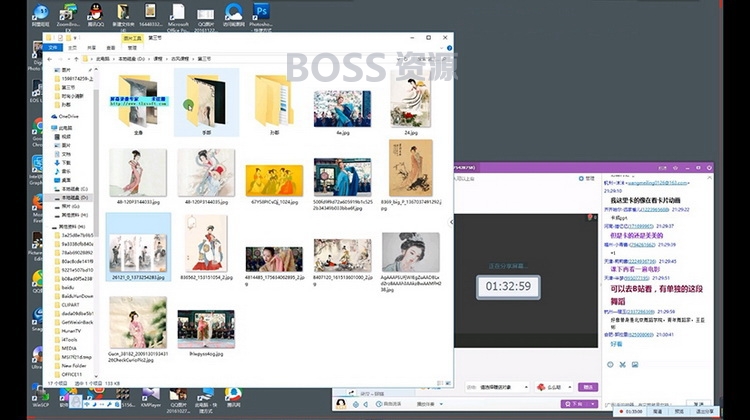Select yellow image 67Y58PICvQj_1024.jpg

coord(275,184)
